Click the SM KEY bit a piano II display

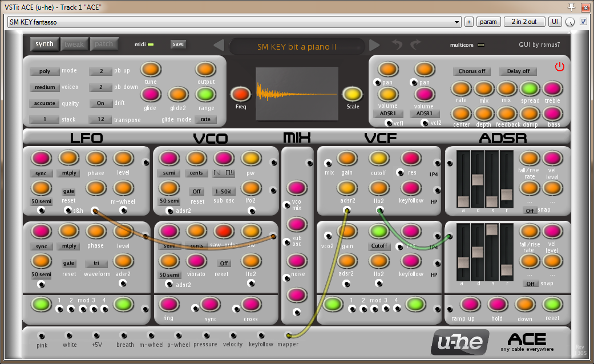coord(297,47)
